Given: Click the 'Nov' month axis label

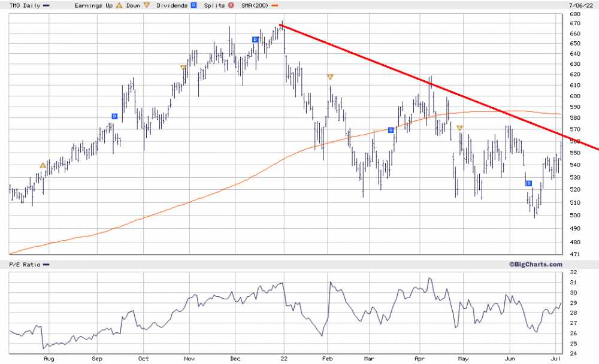Looking at the screenshot, I should click(x=189, y=358).
